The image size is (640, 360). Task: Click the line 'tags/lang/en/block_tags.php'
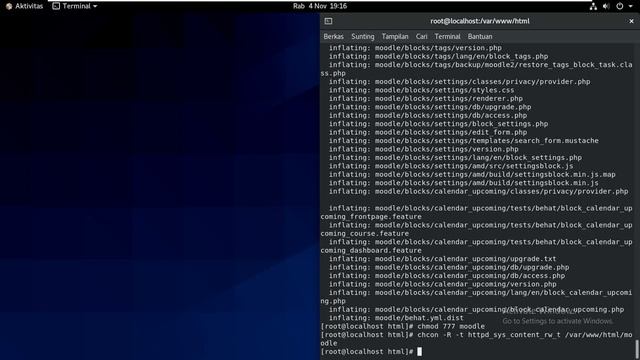pos(438,56)
